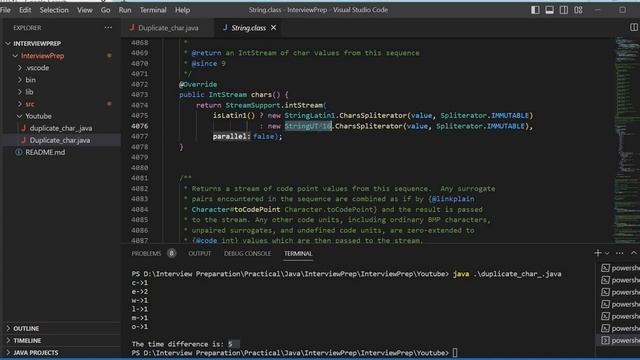Click the editor minimap

click(x=626, y=139)
